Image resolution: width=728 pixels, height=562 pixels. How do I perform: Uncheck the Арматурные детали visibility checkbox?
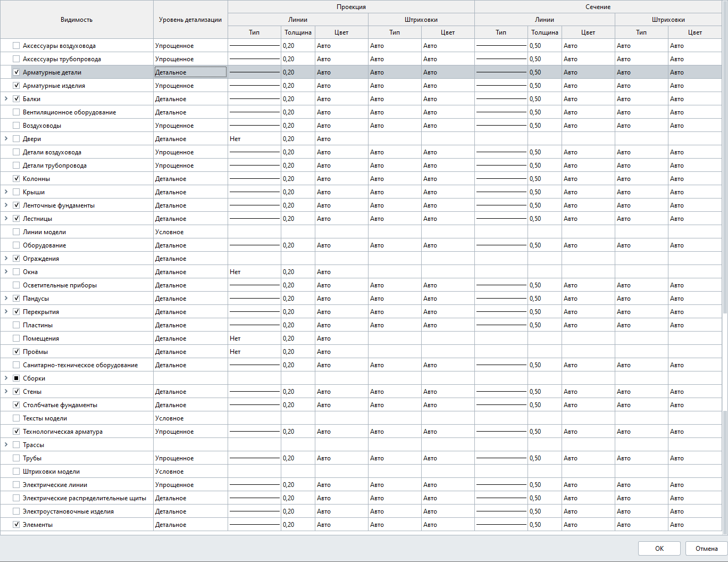point(16,72)
